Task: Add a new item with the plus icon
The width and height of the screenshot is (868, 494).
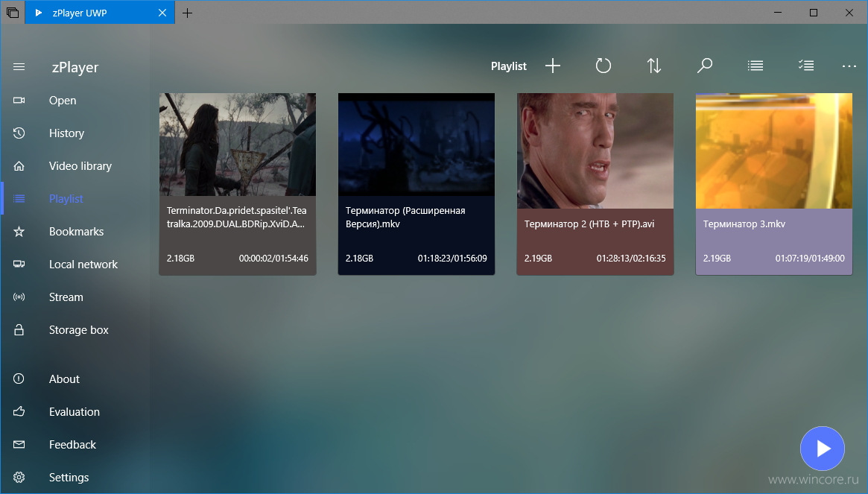Action: 552,66
